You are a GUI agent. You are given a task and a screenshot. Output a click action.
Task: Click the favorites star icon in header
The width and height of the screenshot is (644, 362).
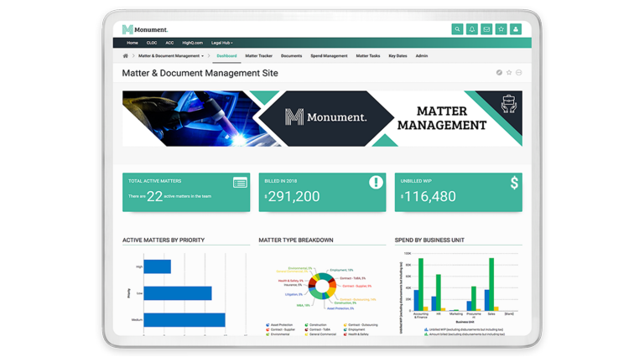click(x=501, y=29)
